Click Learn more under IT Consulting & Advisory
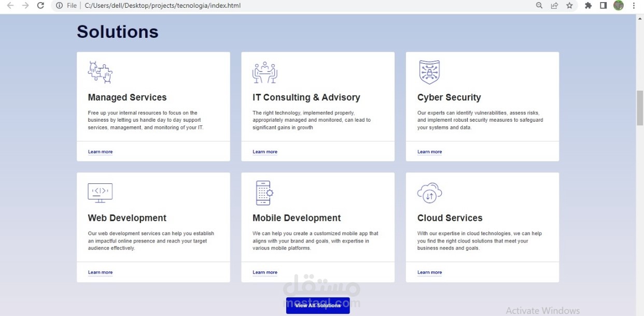The image size is (644, 316). (265, 152)
